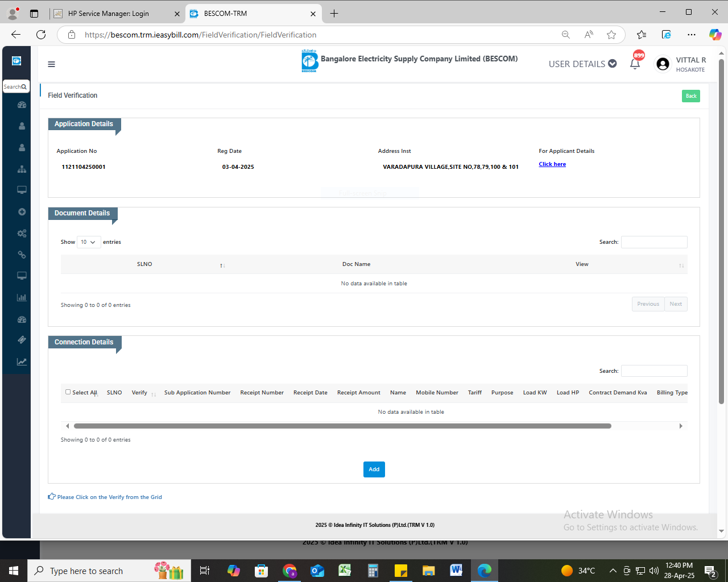Image resolution: width=728 pixels, height=582 pixels.
Task: Open Favorites list icon in browser toolbar
Action: (x=642, y=35)
